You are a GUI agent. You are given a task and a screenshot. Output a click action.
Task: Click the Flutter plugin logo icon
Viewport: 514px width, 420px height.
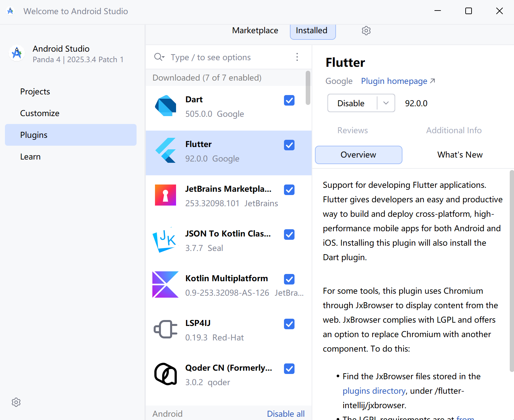point(166,150)
